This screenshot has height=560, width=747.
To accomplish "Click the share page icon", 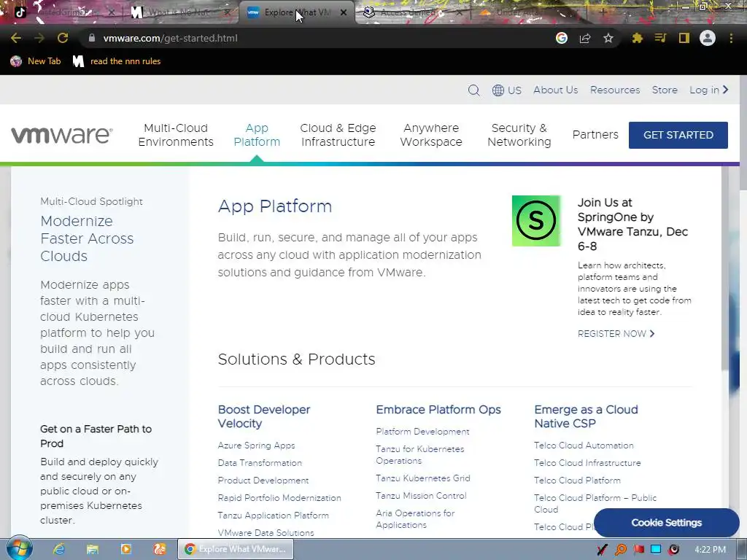I will pos(585,38).
